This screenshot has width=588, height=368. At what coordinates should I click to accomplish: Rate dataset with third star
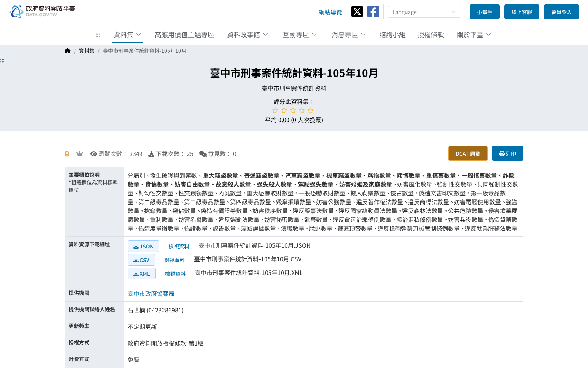click(x=293, y=110)
